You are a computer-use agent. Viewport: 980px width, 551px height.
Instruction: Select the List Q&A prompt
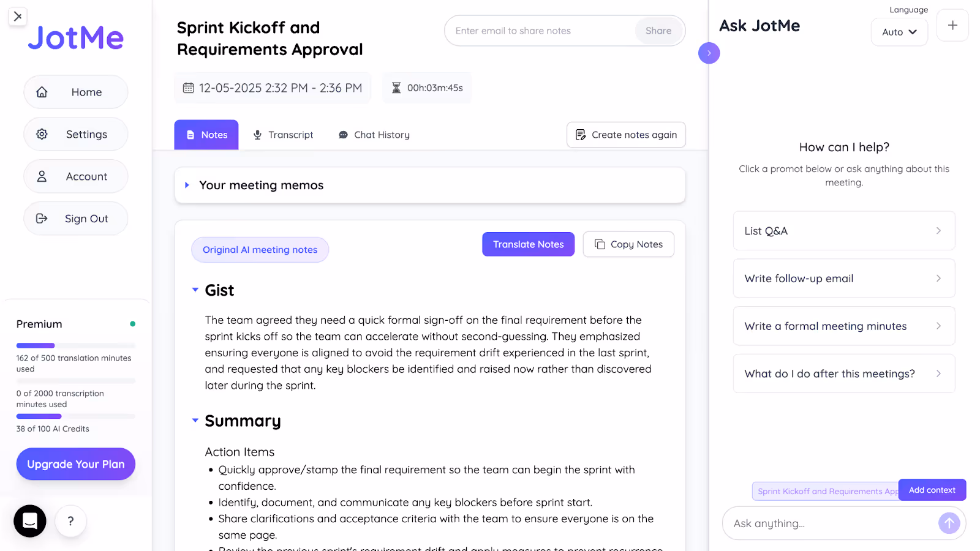[844, 231]
